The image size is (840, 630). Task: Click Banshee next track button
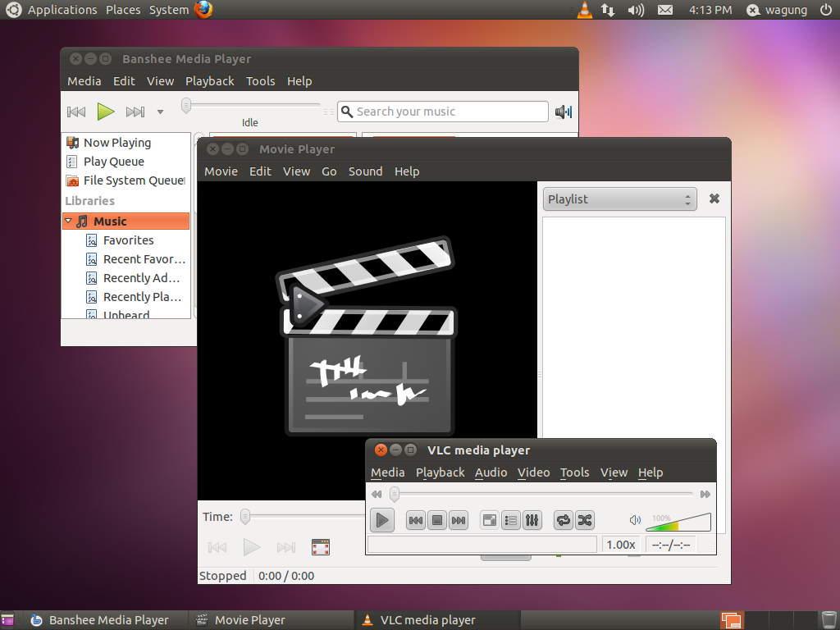coord(135,112)
